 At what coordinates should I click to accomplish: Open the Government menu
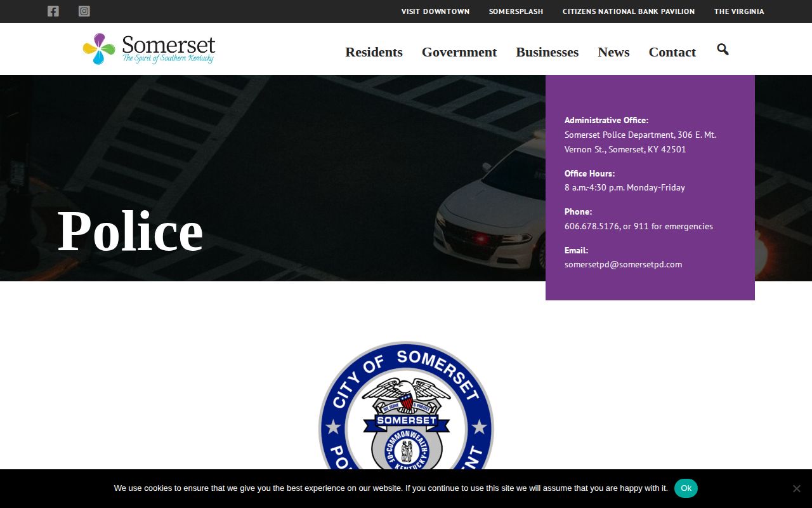point(459,52)
